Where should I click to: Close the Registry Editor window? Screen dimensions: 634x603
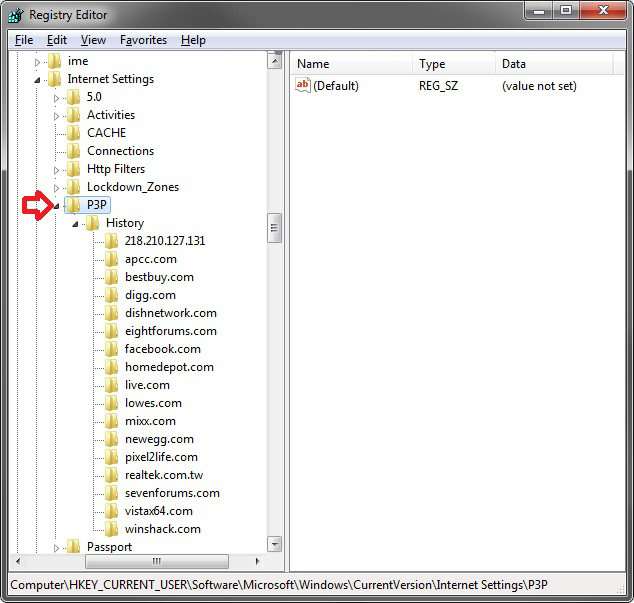[603, 11]
